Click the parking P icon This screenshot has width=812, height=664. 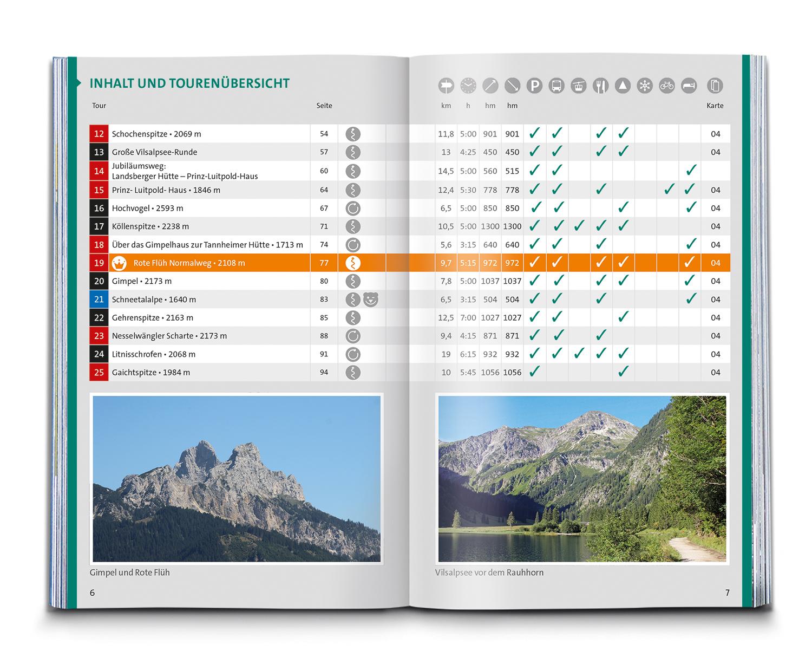534,86
